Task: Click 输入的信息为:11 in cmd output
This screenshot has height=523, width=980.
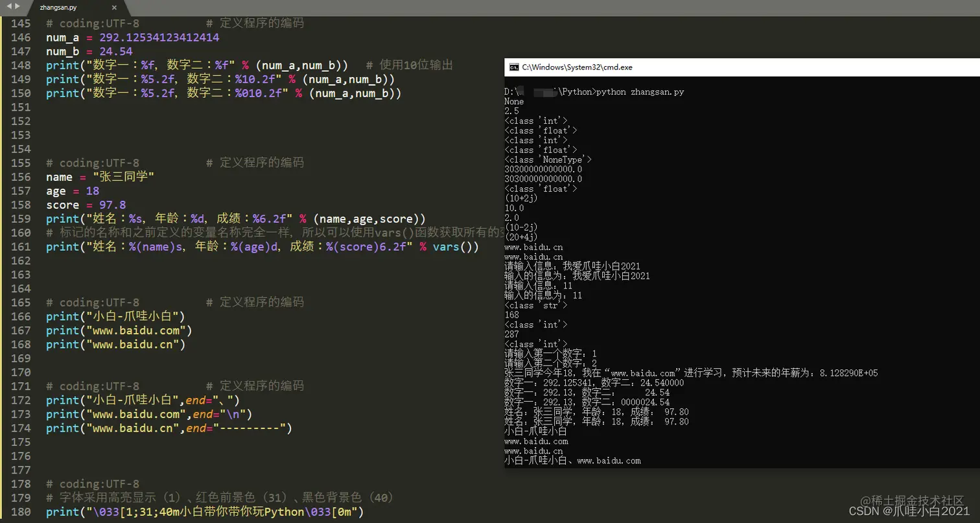Action: click(543, 296)
